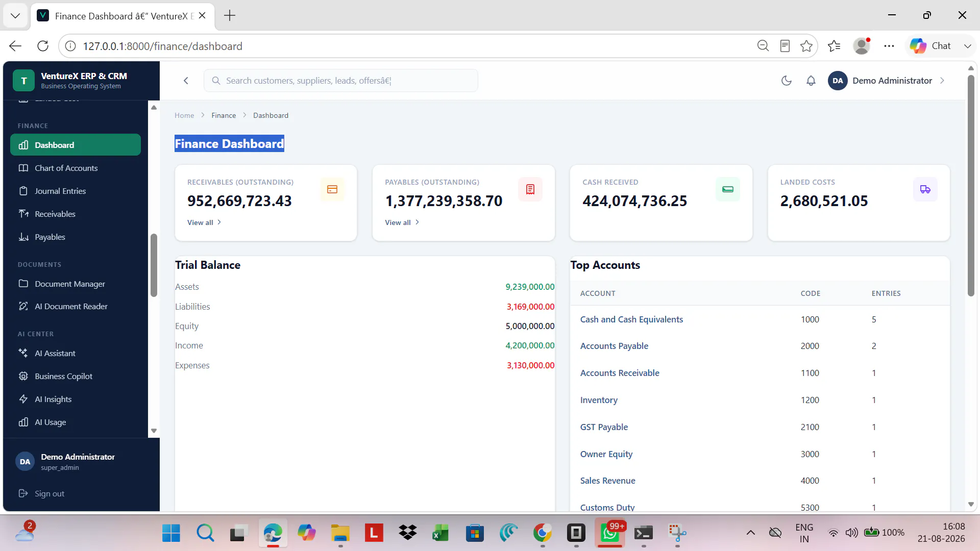View all outstanding payables
This screenshot has width=980, height=551.
pyautogui.click(x=402, y=222)
